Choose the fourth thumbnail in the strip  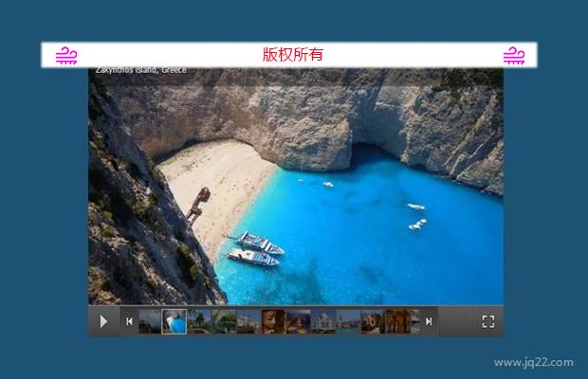click(224, 321)
